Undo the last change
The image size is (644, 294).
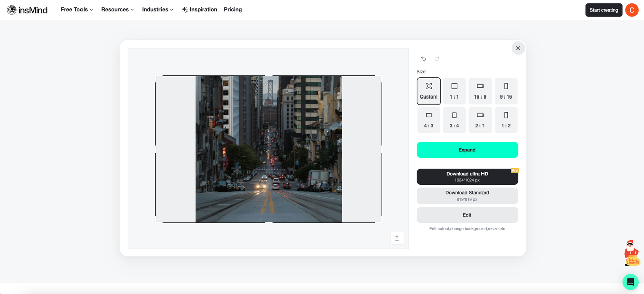point(423,59)
